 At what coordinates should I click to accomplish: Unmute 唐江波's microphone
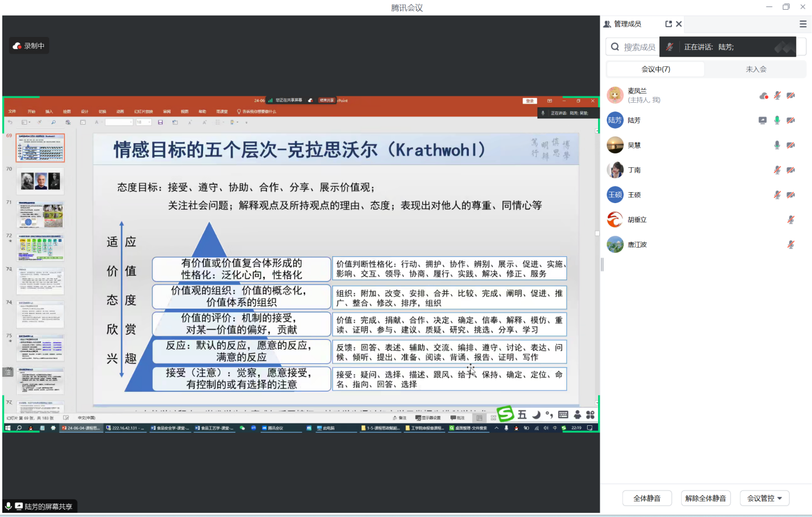coord(791,245)
